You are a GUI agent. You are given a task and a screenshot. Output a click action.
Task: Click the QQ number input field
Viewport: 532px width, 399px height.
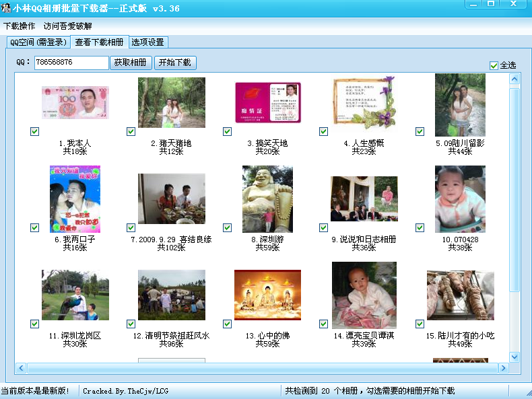click(x=71, y=63)
